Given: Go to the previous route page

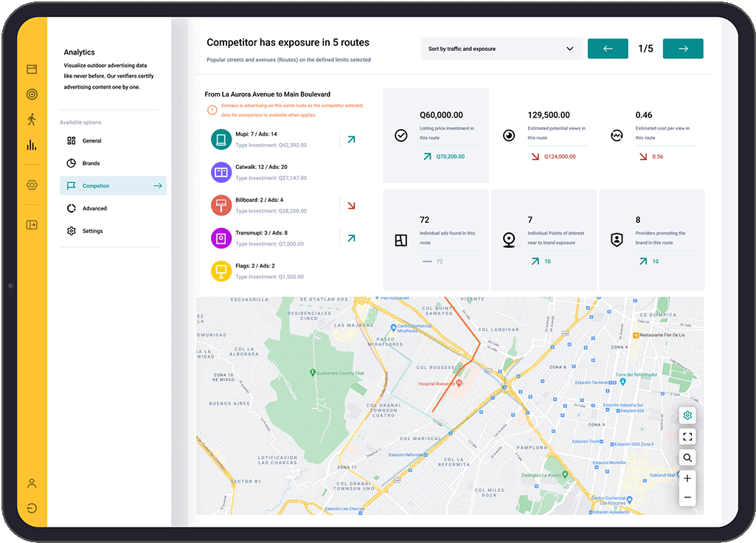Looking at the screenshot, I should tap(608, 49).
